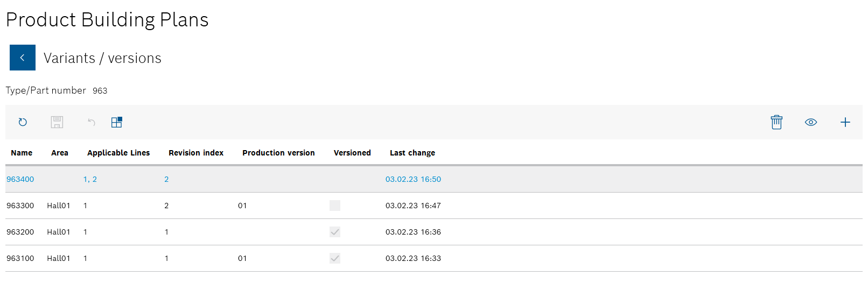Click revision index 2 in 963400 row
Image resolution: width=868 pixels, height=283 pixels.
pyautogui.click(x=166, y=179)
